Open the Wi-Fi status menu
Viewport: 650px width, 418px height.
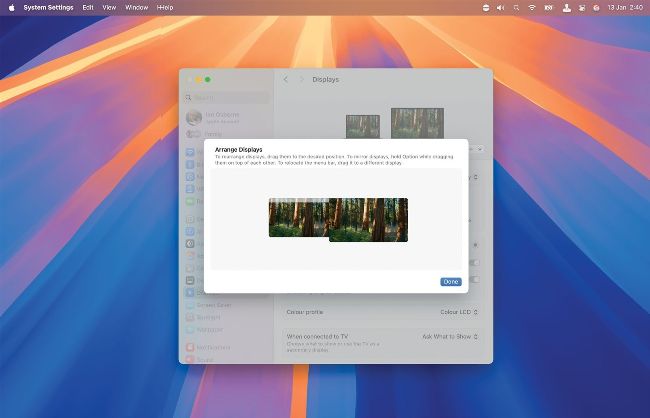(x=532, y=7)
